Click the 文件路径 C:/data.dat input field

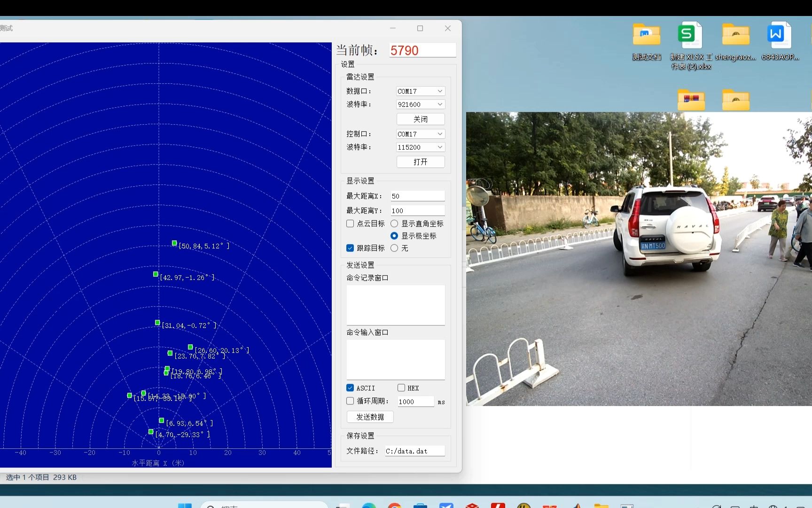(x=414, y=451)
